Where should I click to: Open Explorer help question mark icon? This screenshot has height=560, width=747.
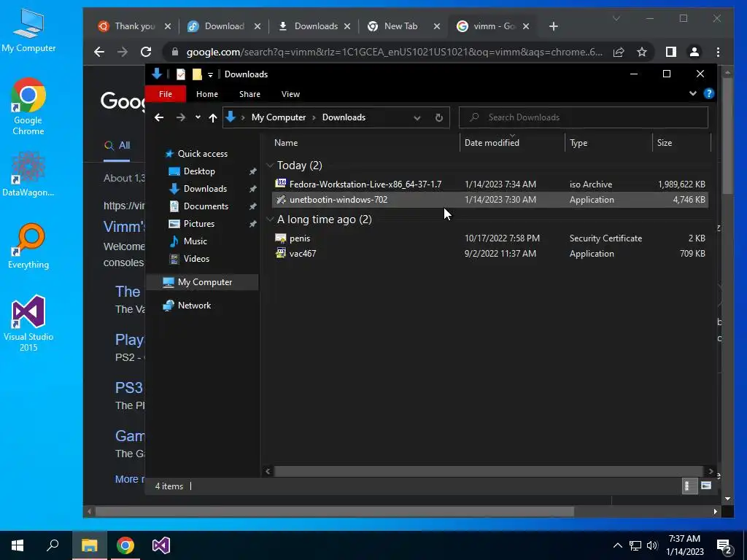(x=709, y=93)
